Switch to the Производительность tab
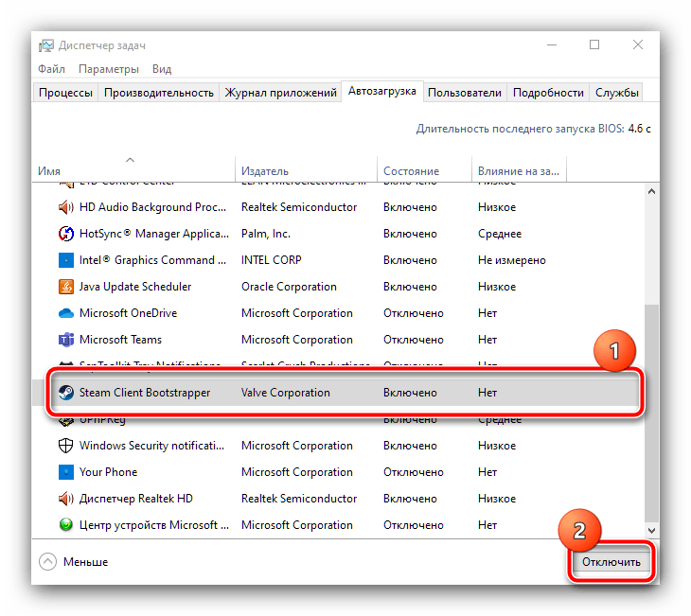The height and width of the screenshot is (616, 691). [159, 93]
